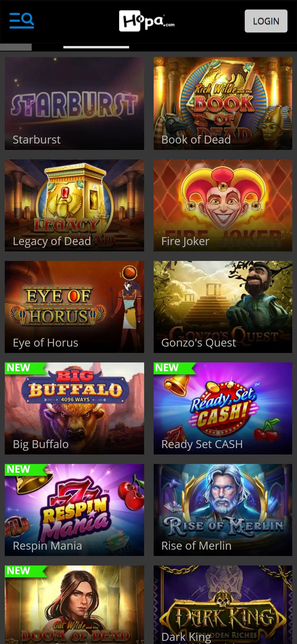Image resolution: width=297 pixels, height=644 pixels.
Task: Open Cat Wilde Doom of Dead tile
Action: (74, 605)
